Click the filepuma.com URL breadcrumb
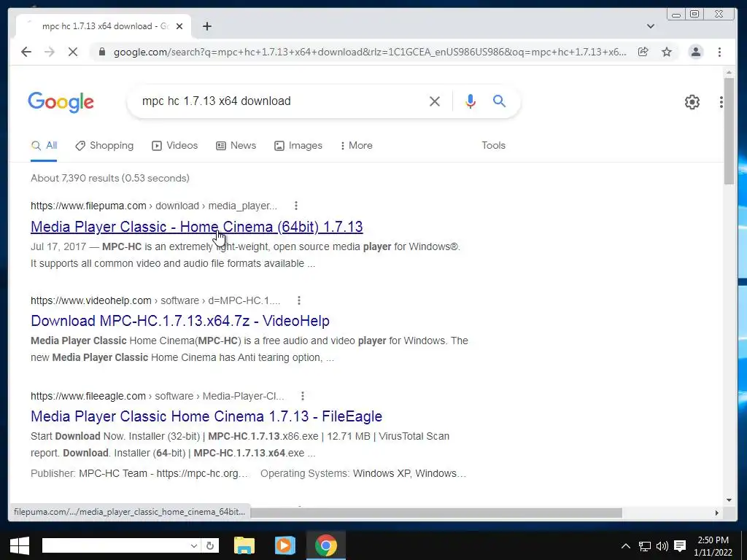The height and width of the screenshot is (560, 747). click(153, 206)
